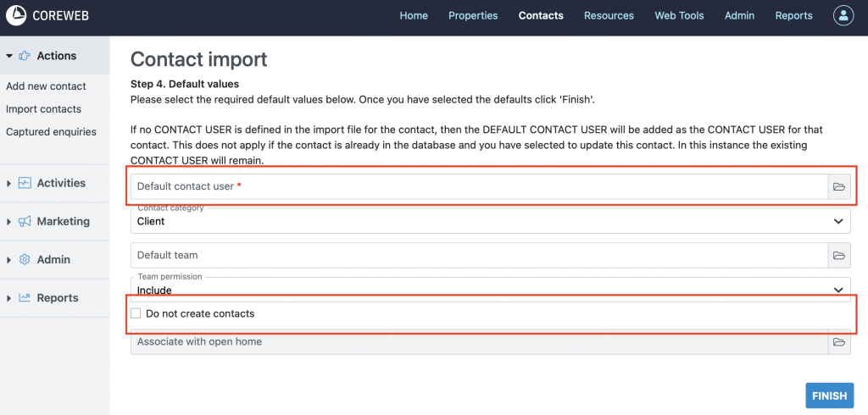868x415 pixels.
Task: Enable the Do not create contacts checkbox
Action: click(x=136, y=313)
